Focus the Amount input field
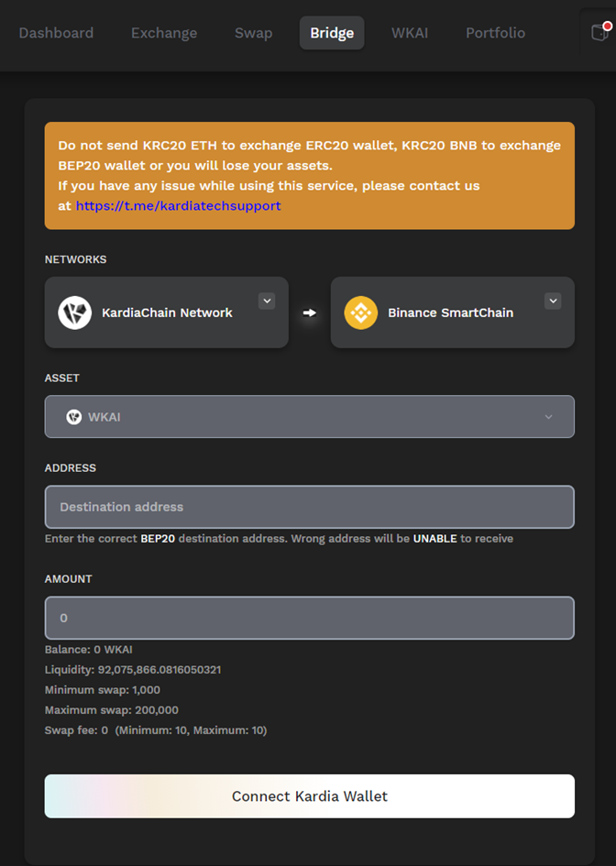 coord(310,618)
